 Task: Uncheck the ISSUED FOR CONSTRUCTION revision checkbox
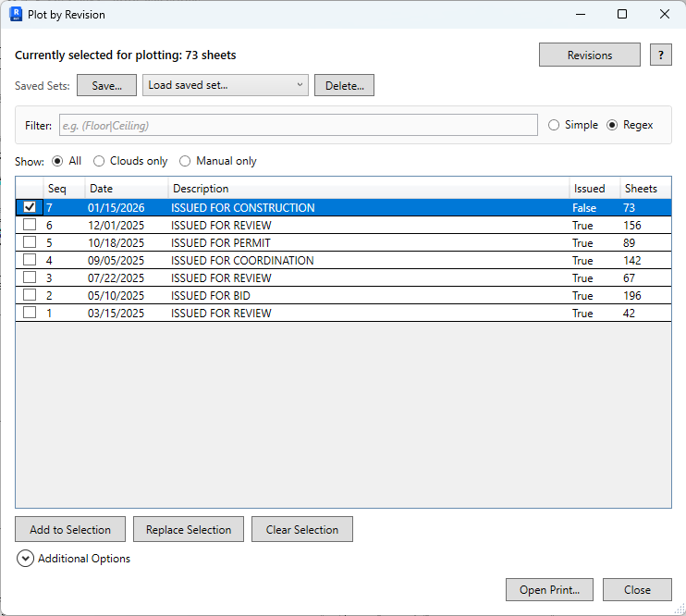[30, 208]
